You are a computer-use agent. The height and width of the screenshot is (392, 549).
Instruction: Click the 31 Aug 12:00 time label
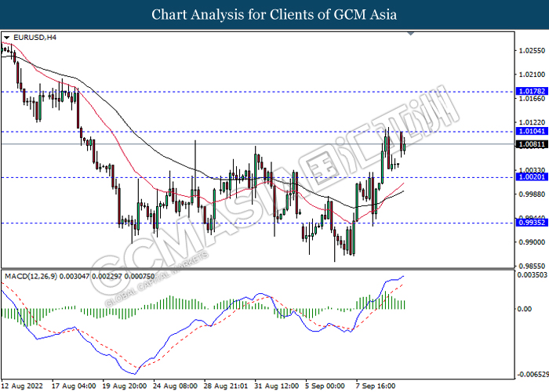click(x=277, y=386)
